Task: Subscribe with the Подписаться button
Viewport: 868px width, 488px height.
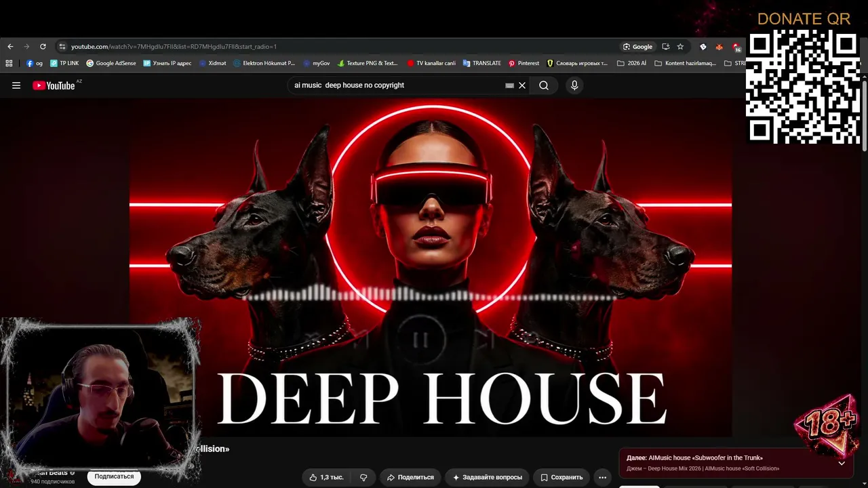Action: [x=114, y=476]
